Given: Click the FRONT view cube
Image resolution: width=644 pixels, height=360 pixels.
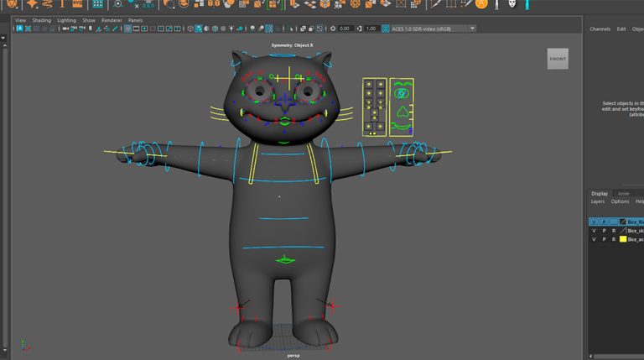Looking at the screenshot, I should [558, 59].
